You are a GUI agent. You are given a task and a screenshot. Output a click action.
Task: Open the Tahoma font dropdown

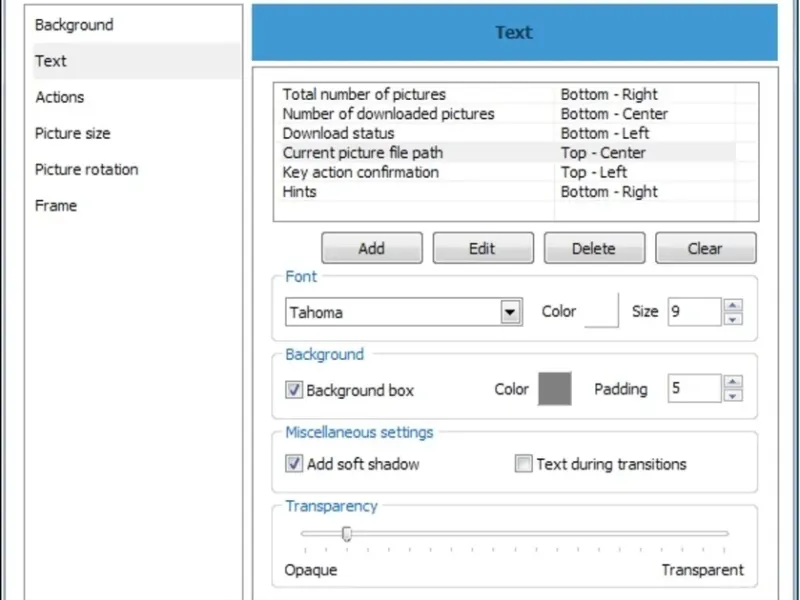click(x=511, y=312)
